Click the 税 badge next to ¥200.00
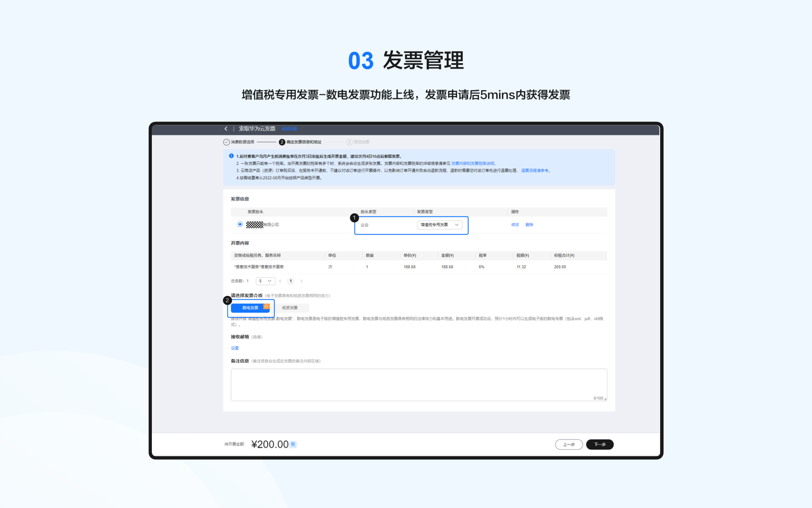Image resolution: width=812 pixels, height=508 pixels. tap(294, 444)
